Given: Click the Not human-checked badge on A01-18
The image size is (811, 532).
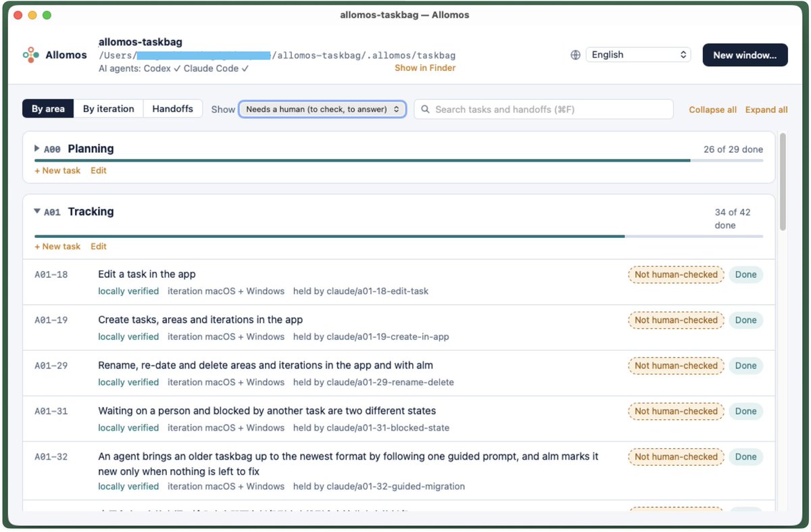Looking at the screenshot, I should [676, 274].
